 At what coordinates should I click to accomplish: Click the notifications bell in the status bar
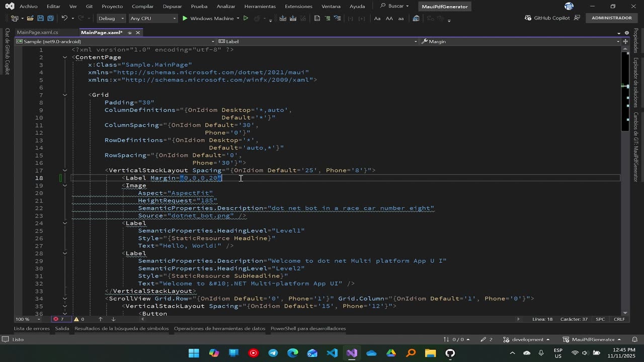[x=634, y=339]
